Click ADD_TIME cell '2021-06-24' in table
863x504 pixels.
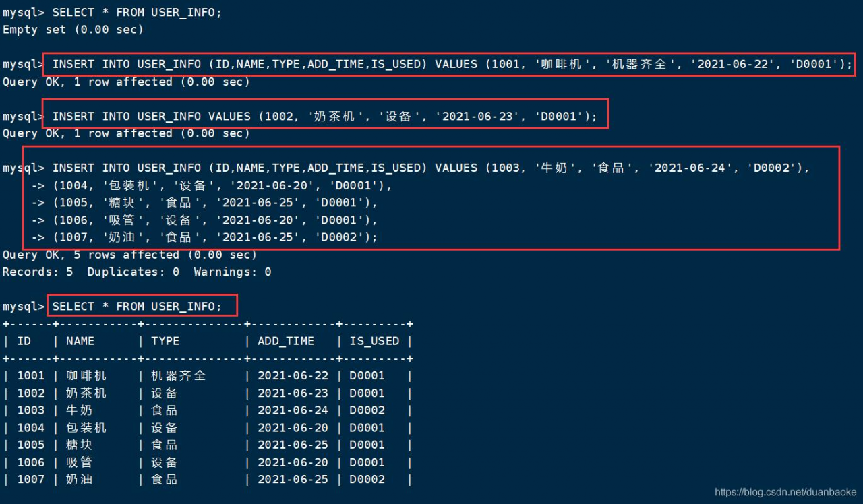pyautogui.click(x=293, y=410)
